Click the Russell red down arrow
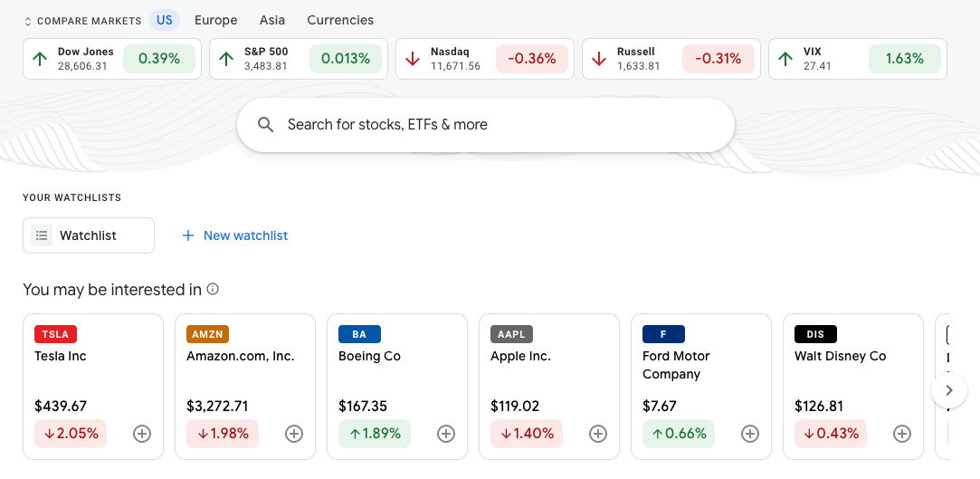980x479 pixels. pyautogui.click(x=599, y=59)
